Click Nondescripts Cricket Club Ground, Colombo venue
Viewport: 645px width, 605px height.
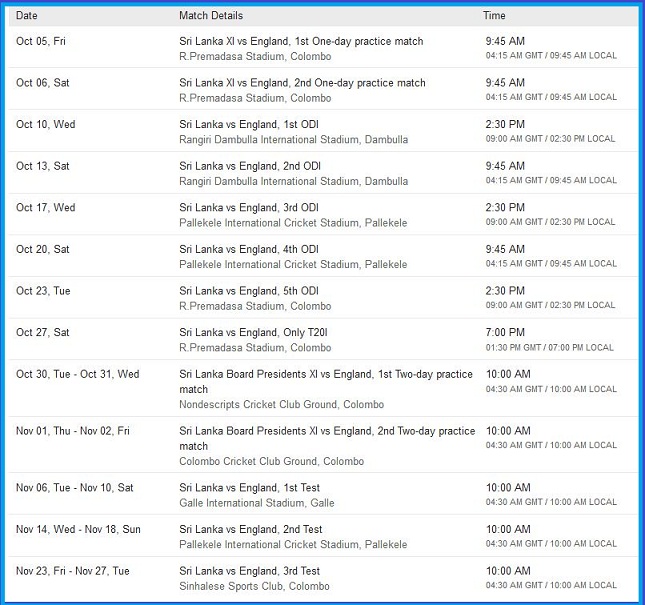(x=282, y=404)
